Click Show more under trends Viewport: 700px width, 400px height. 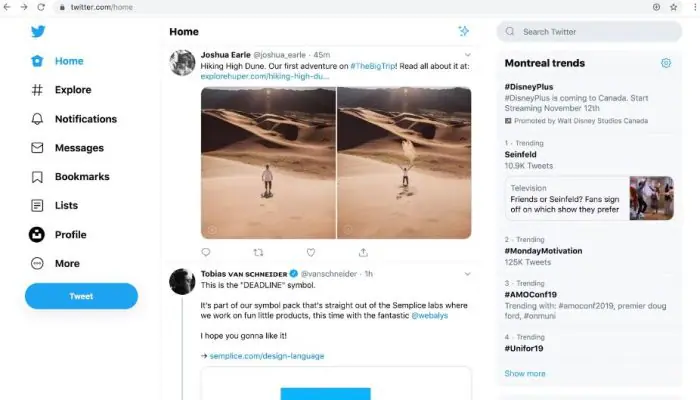[525, 373]
